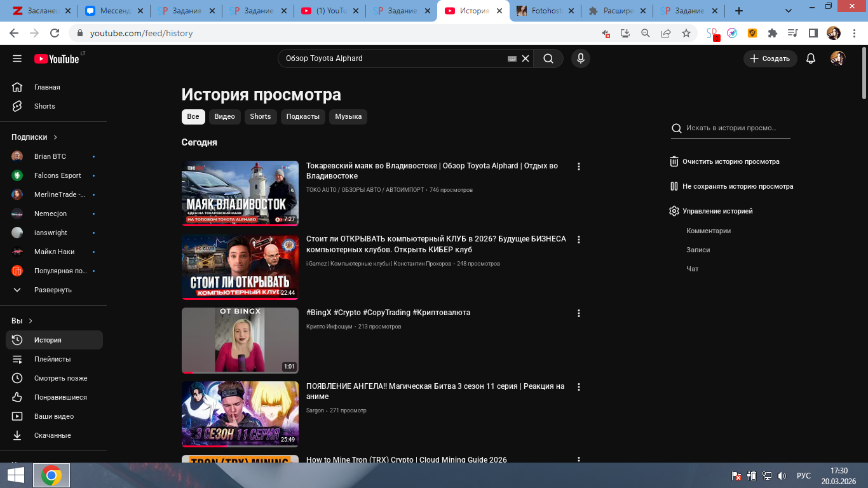Open the Chrome three-dot menu
Viewport: 868px width, 488px height.
pyautogui.click(x=853, y=33)
